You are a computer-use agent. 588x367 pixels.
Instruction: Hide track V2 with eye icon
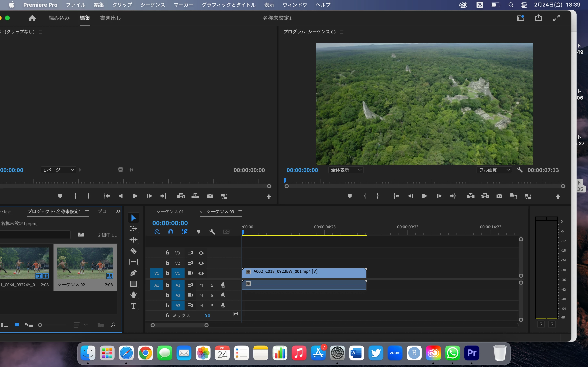(x=201, y=263)
